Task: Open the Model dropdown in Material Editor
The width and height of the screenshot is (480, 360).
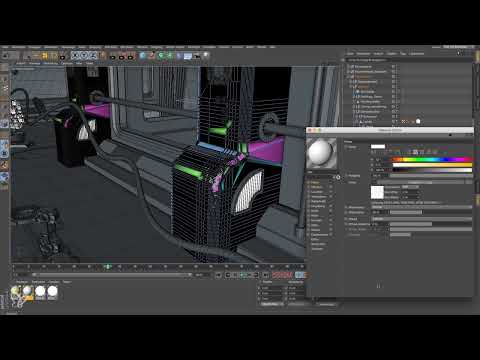Action: pos(421,219)
